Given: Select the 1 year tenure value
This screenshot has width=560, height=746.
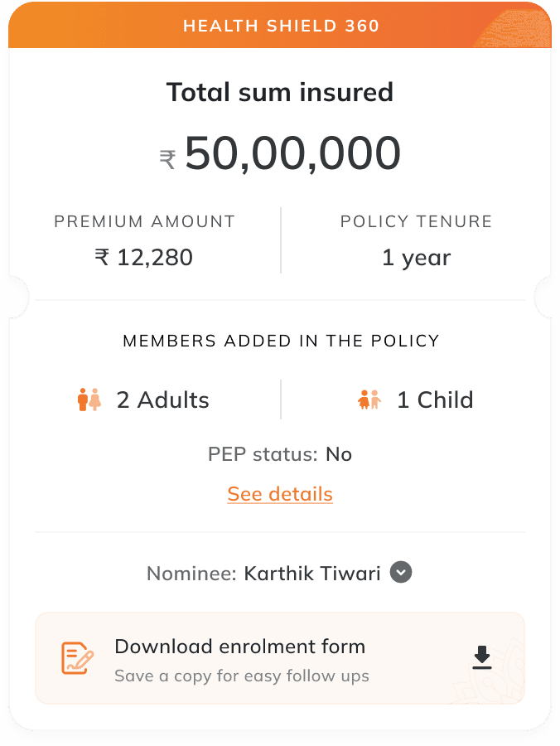Looking at the screenshot, I should pyautogui.click(x=416, y=258).
